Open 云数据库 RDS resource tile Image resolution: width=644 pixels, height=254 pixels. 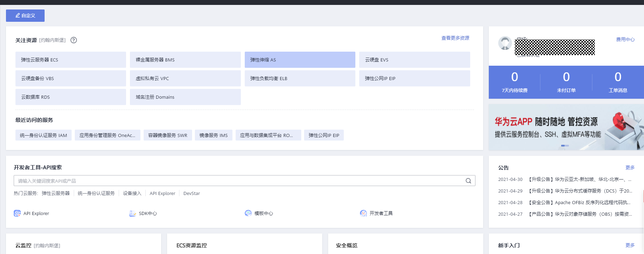71,97
